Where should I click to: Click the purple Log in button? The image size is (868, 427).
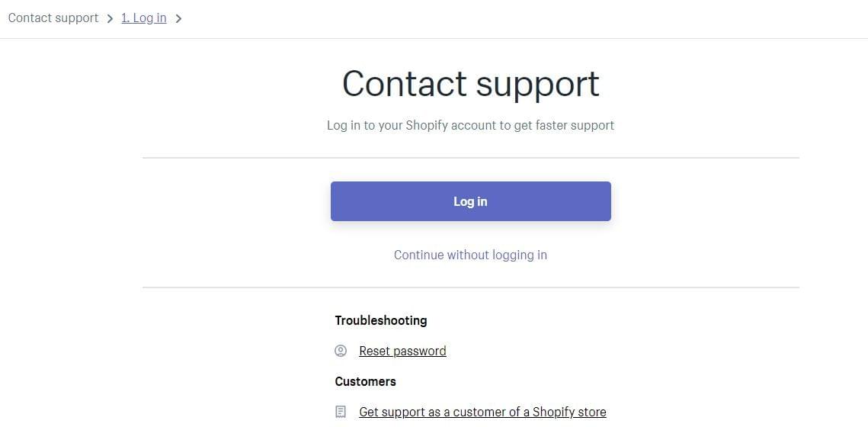coord(470,201)
